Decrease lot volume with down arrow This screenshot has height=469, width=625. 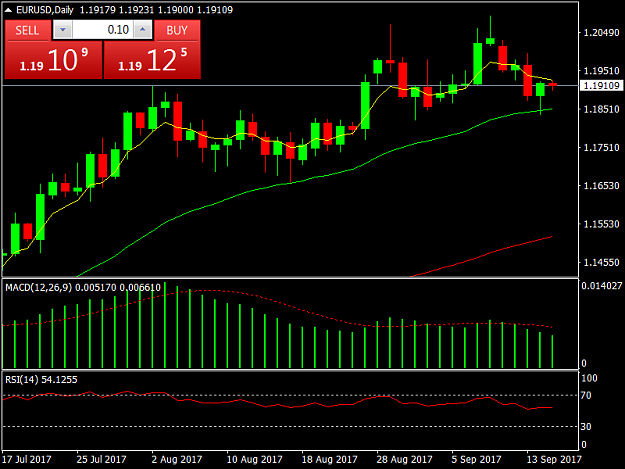(x=63, y=30)
